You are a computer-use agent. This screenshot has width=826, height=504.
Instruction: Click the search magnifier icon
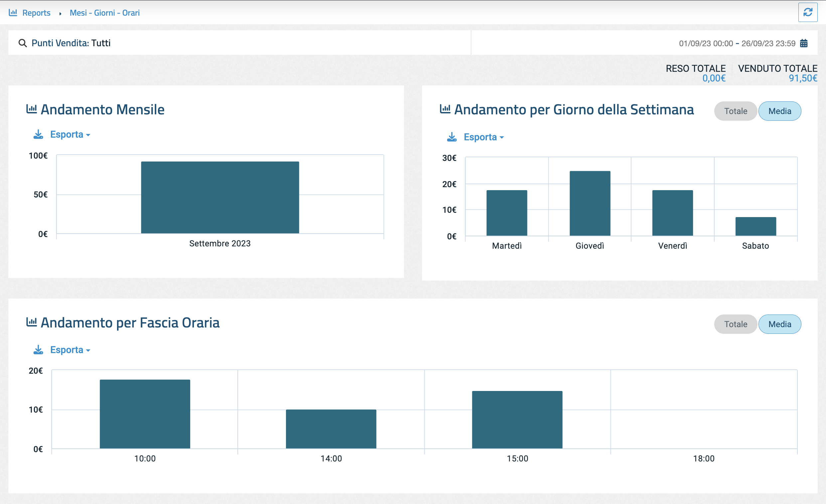23,43
